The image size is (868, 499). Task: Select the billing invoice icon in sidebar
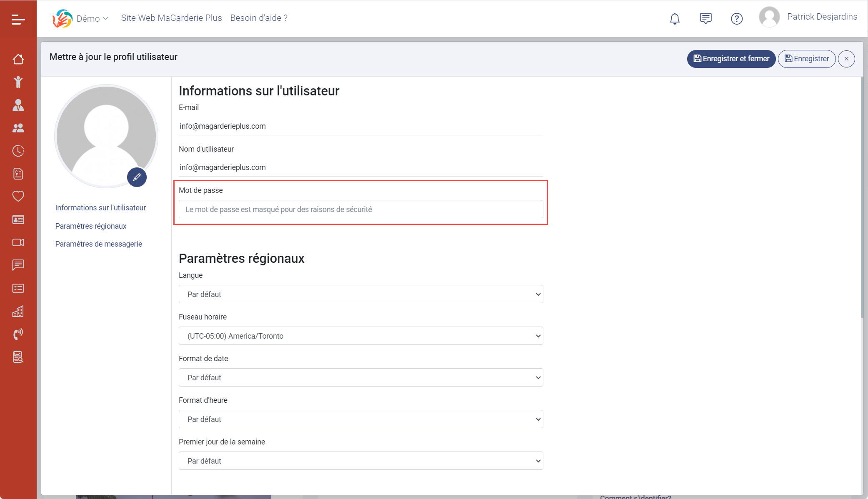[18, 174]
